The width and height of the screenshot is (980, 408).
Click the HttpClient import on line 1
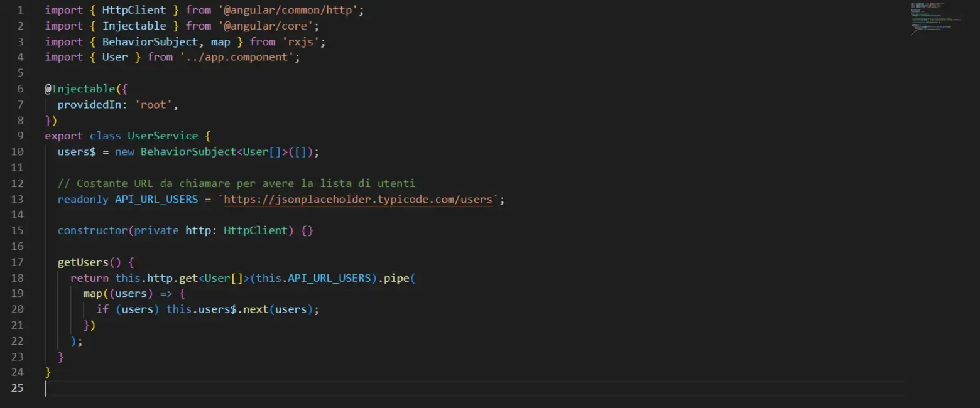[x=134, y=9]
